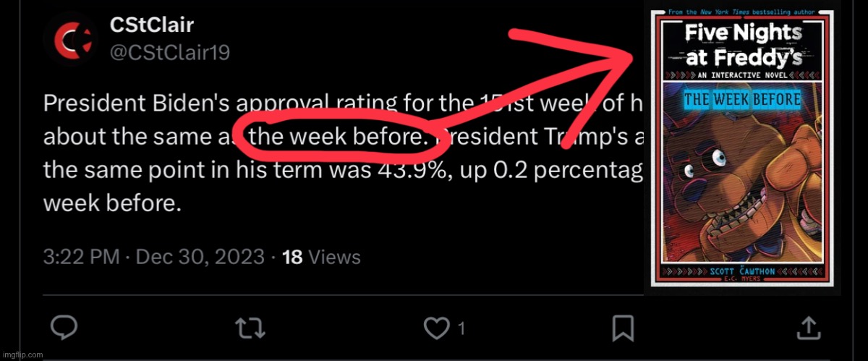Click the "Five Nights at Freddy's" title text
Viewport: 868px width, 361px height.
(x=741, y=45)
